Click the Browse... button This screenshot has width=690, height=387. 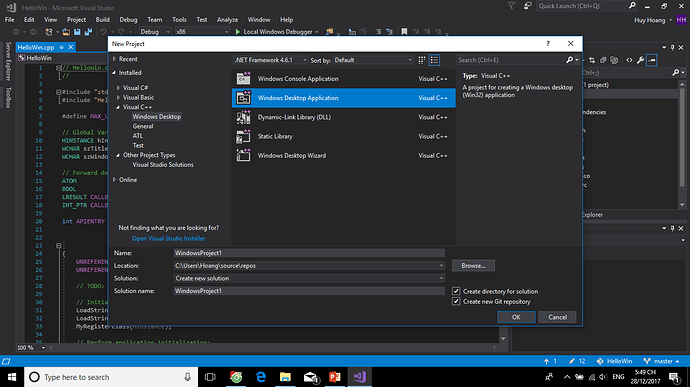[x=473, y=265]
